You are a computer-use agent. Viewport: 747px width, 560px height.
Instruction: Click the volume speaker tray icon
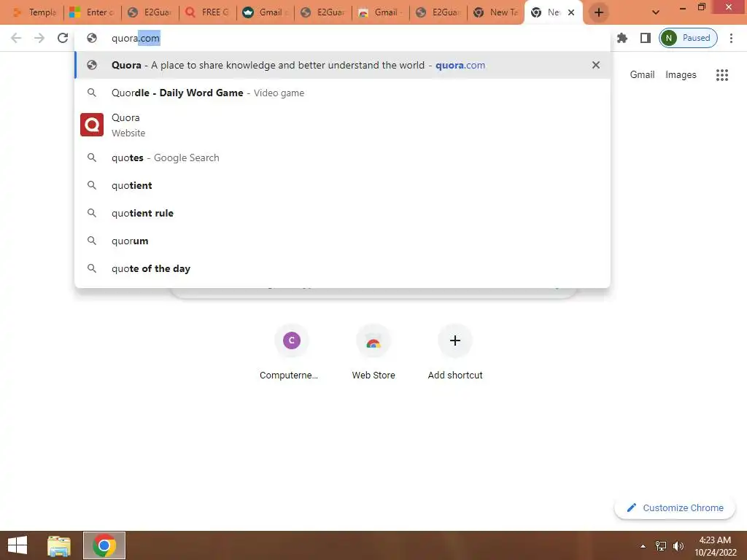click(x=678, y=546)
